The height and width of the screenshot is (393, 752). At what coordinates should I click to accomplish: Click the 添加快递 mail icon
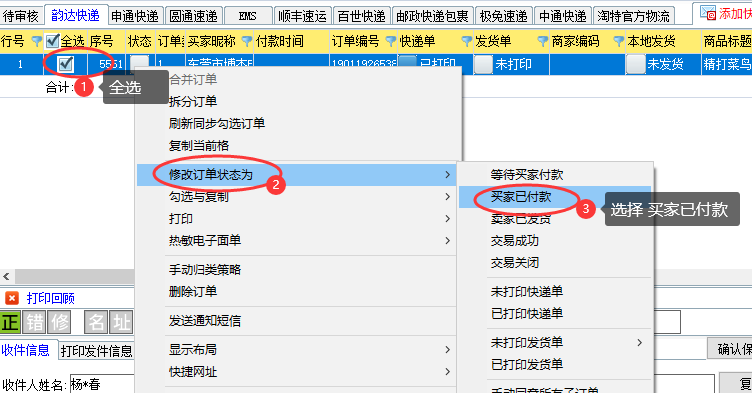click(707, 12)
